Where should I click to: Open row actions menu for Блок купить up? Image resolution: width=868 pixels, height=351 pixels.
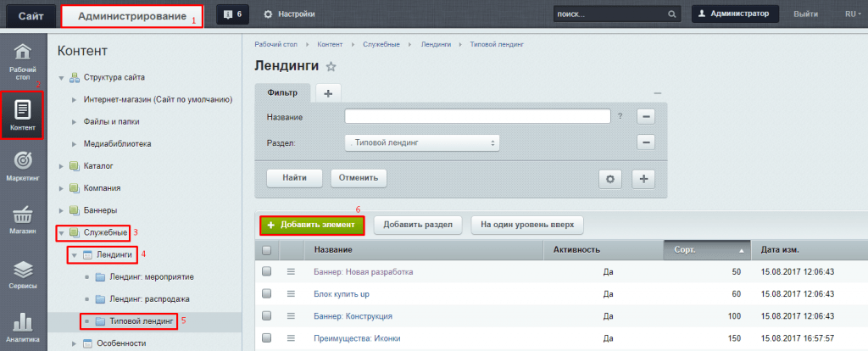pyautogui.click(x=292, y=294)
